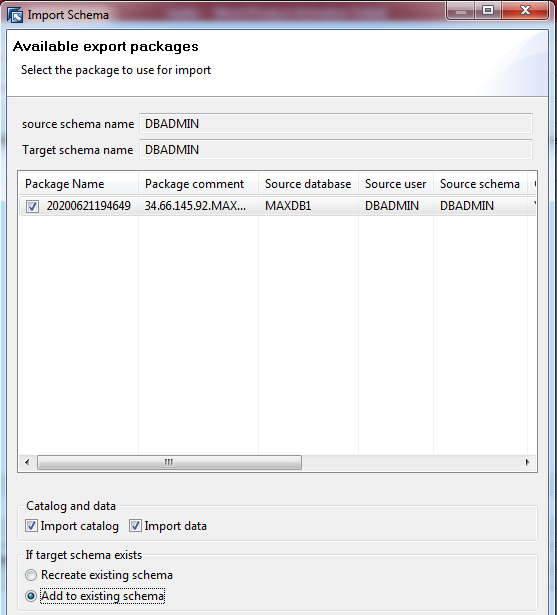This screenshot has height=615, width=557.
Task: Click the Target schema name field
Action: click(336, 150)
